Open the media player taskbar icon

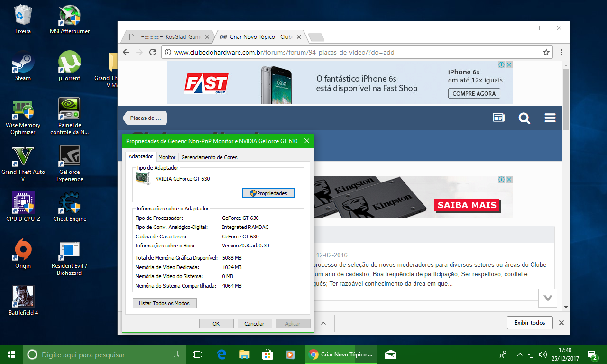pos(291,355)
